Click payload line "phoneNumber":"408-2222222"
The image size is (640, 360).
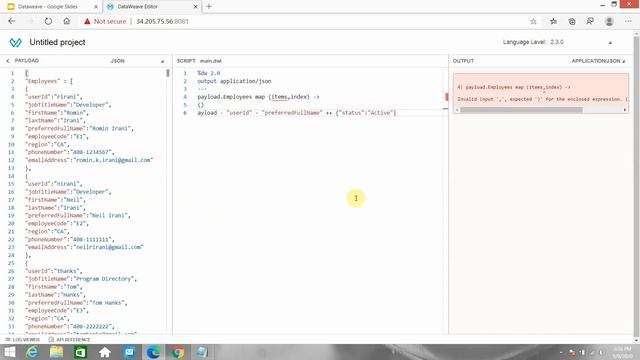tap(69, 327)
